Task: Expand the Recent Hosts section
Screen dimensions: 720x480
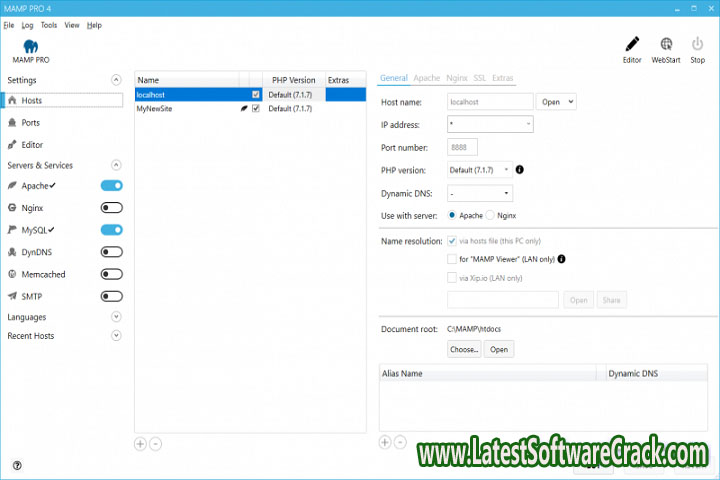Action: pos(116,335)
